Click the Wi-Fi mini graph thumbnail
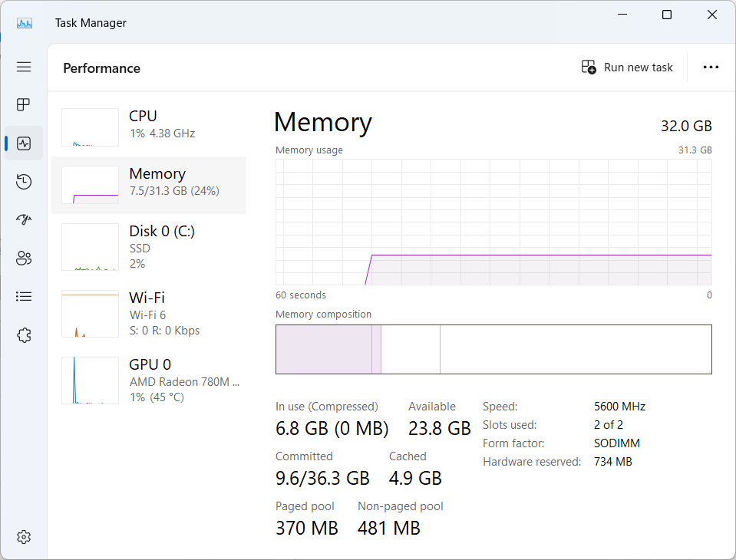The width and height of the screenshot is (736, 560). [x=90, y=314]
